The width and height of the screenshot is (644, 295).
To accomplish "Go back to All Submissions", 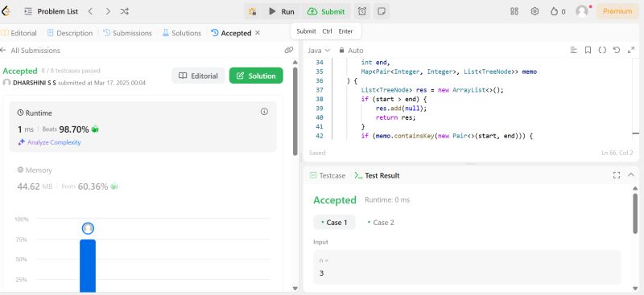I will (x=30, y=51).
